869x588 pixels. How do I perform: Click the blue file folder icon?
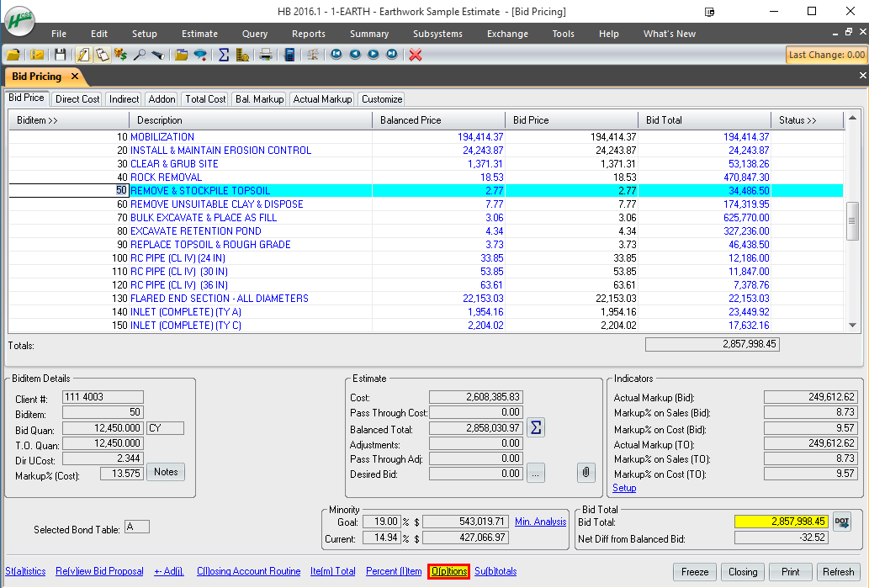click(x=181, y=55)
